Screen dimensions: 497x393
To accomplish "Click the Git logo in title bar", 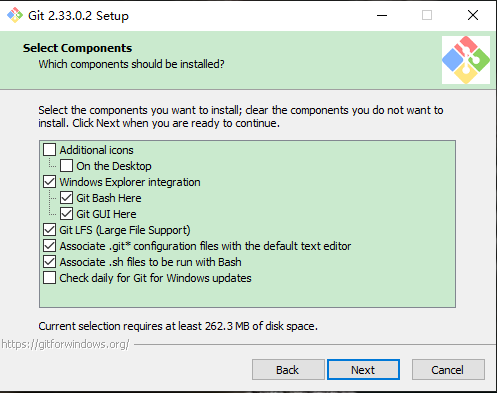I will pyautogui.click(x=15, y=15).
